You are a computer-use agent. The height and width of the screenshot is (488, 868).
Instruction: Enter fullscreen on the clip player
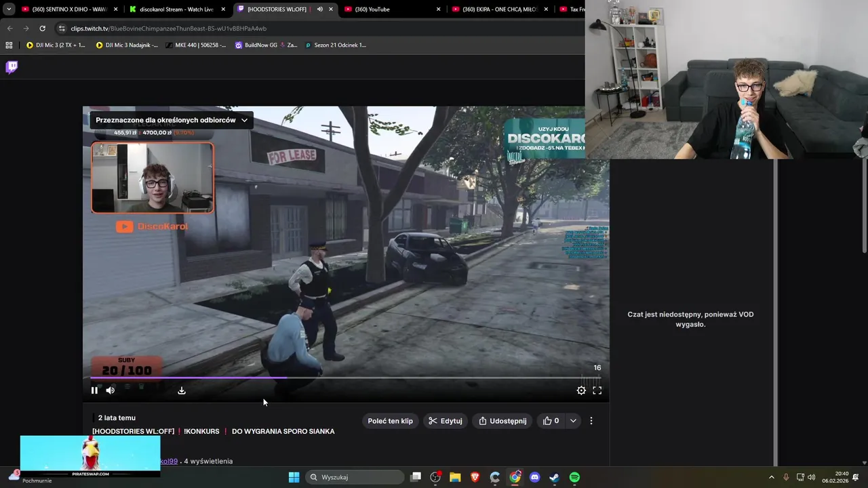[x=597, y=390]
